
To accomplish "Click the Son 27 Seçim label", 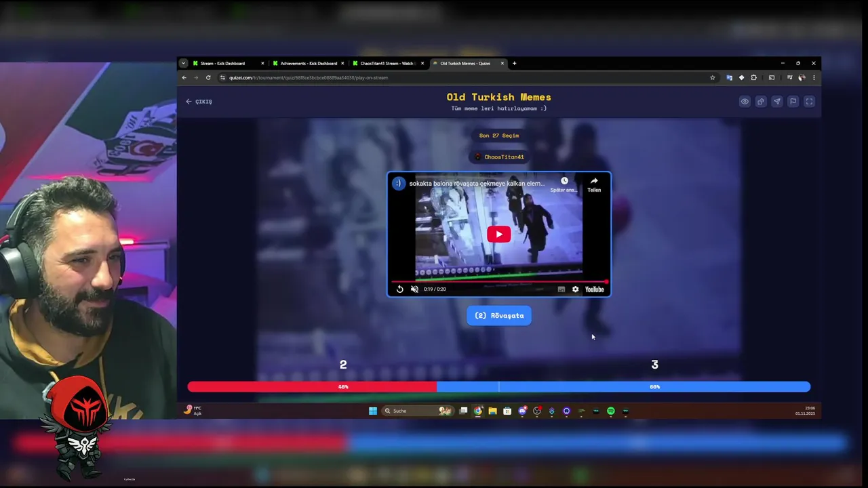I will pyautogui.click(x=499, y=136).
